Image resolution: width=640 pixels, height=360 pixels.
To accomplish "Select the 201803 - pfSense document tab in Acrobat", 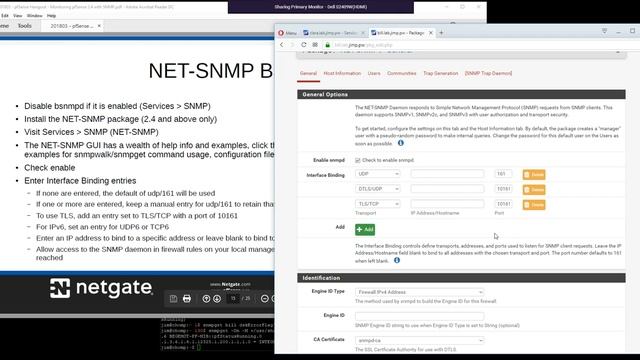I will 72,26.
